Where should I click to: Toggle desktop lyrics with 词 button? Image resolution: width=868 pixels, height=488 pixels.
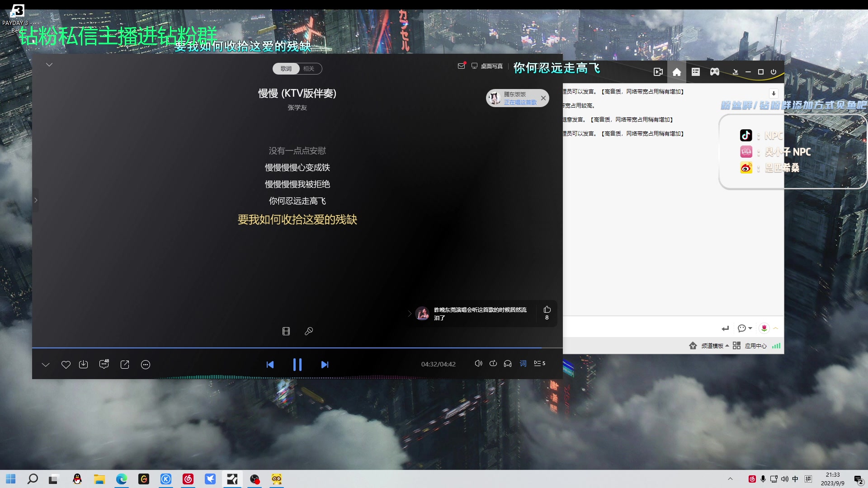tap(523, 364)
